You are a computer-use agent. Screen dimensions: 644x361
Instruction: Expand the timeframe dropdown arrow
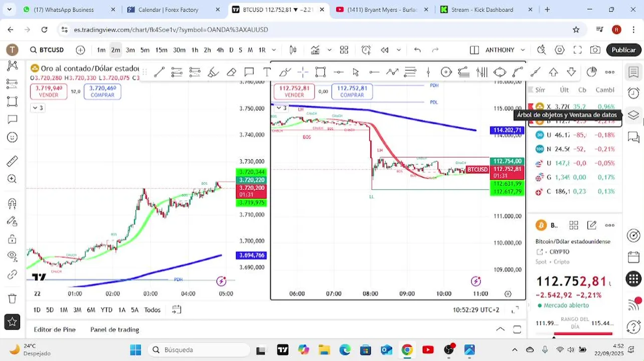click(274, 50)
